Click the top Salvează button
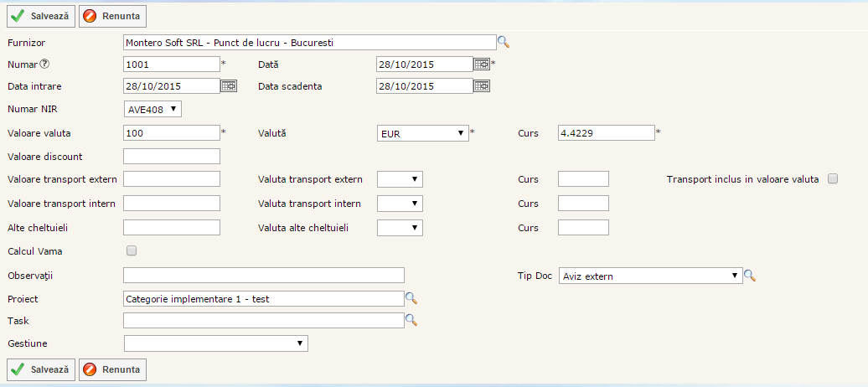 pos(41,16)
